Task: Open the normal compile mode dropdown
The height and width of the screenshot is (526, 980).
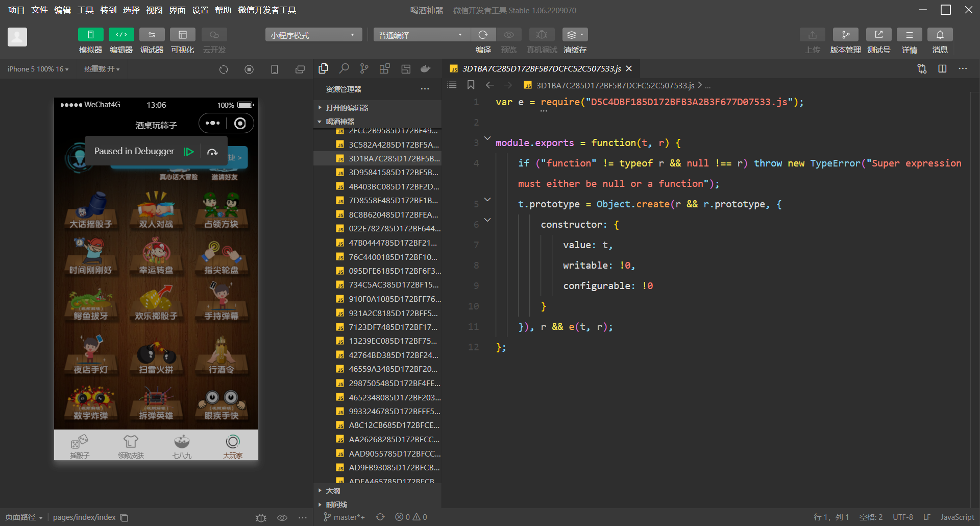Action: [x=422, y=35]
